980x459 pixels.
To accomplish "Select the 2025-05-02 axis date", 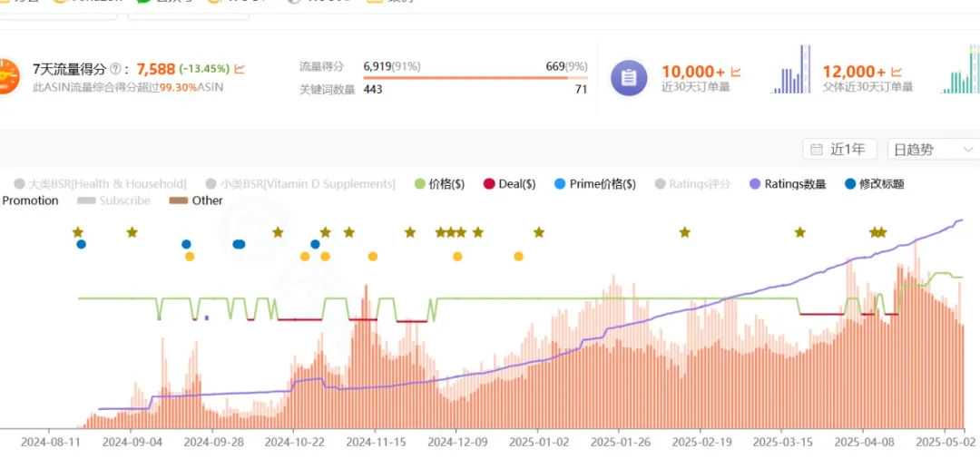I will click(946, 442).
